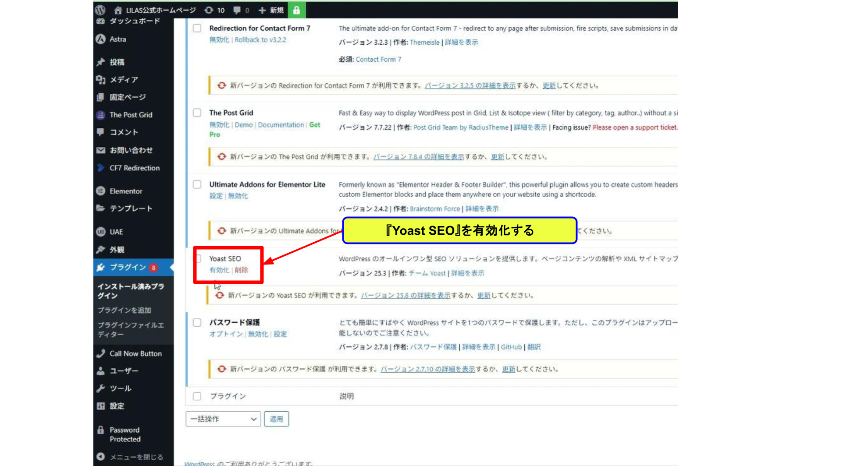This screenshot has height=473, width=868.
Task: Click the Demo link under The Post Grid
Action: (x=244, y=125)
